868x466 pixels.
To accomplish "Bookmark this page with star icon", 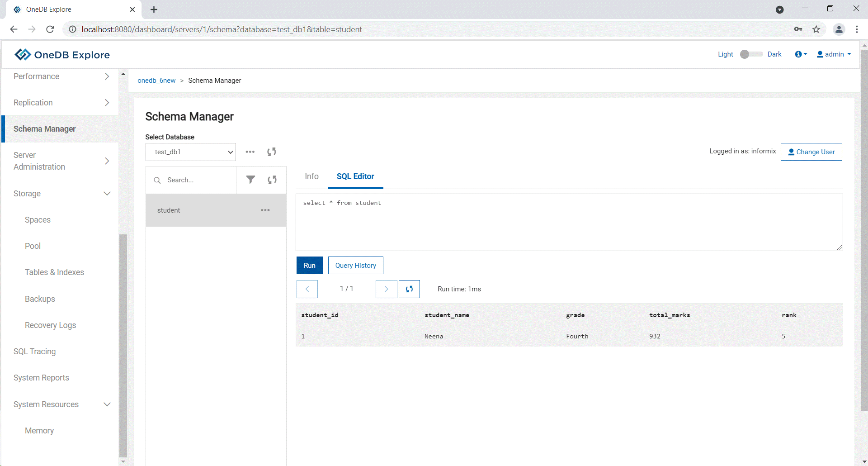I will (816, 29).
